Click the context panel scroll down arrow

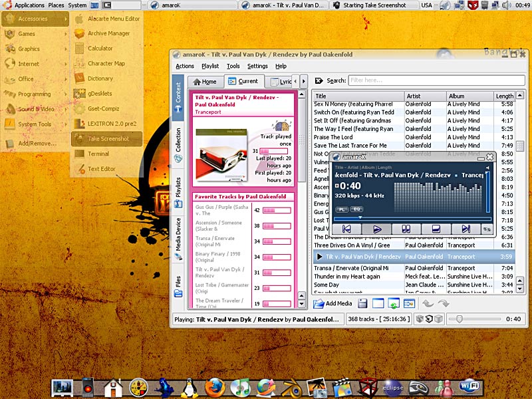pos(302,304)
